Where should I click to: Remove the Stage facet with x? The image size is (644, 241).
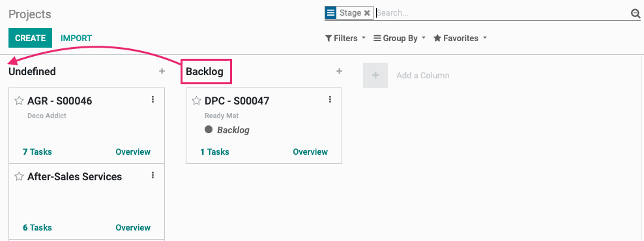pos(367,13)
